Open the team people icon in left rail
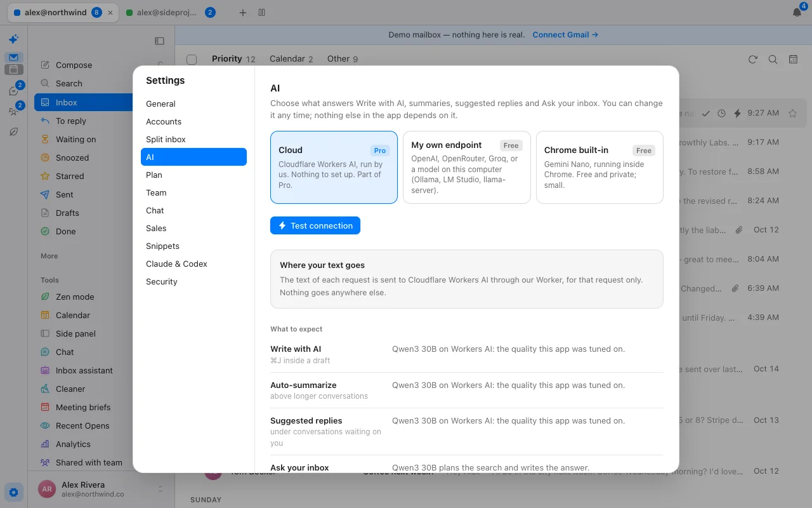The height and width of the screenshot is (508, 812). pos(13,111)
